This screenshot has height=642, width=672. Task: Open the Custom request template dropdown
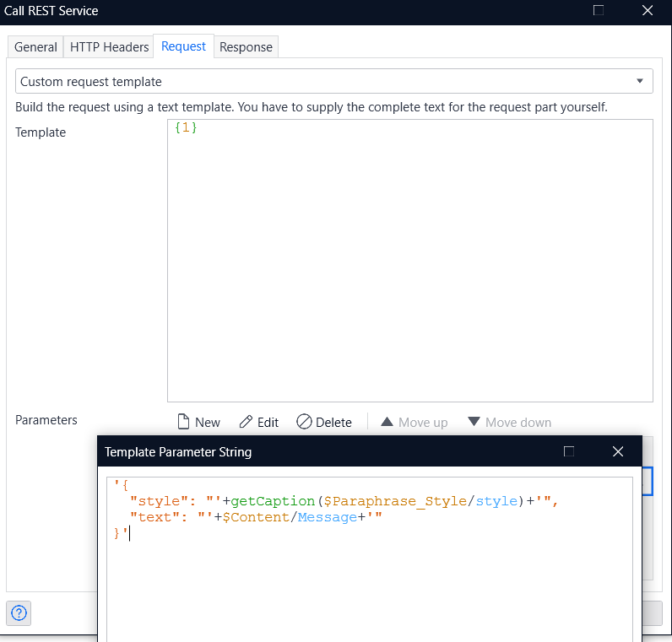click(x=333, y=81)
